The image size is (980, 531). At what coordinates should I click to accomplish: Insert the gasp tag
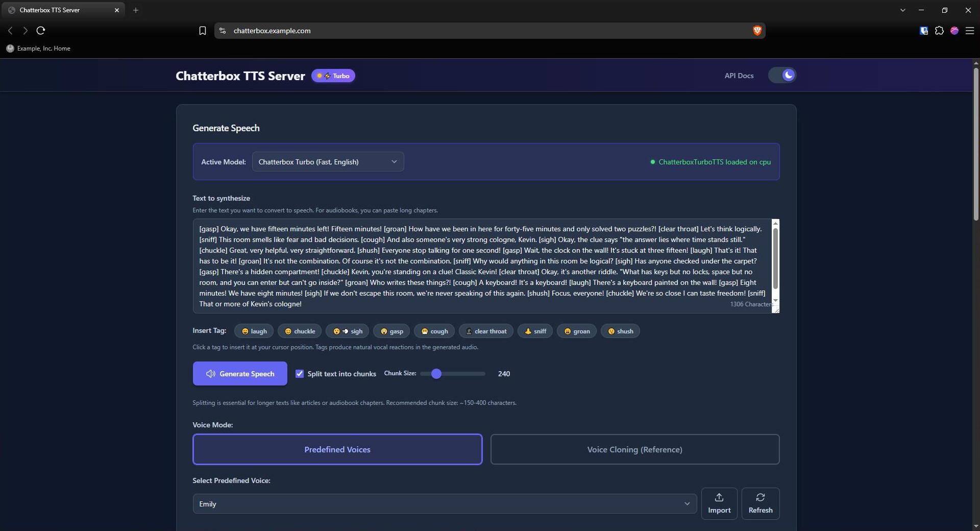pos(391,331)
